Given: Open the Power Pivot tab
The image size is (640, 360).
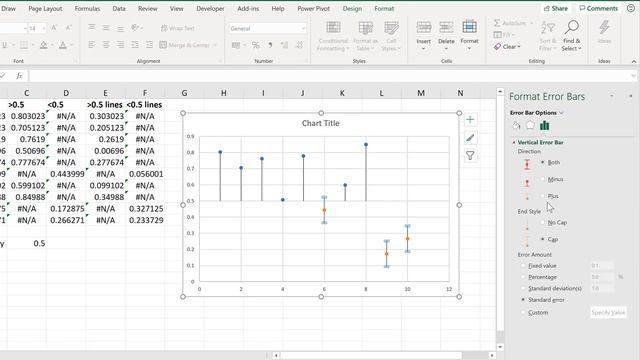Looking at the screenshot, I should click(313, 9).
